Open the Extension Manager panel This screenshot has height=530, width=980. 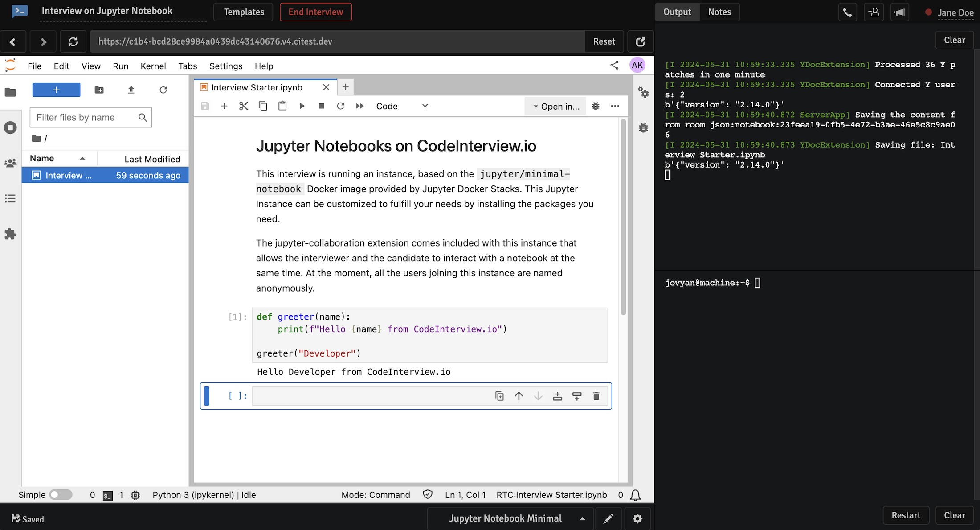pos(10,234)
